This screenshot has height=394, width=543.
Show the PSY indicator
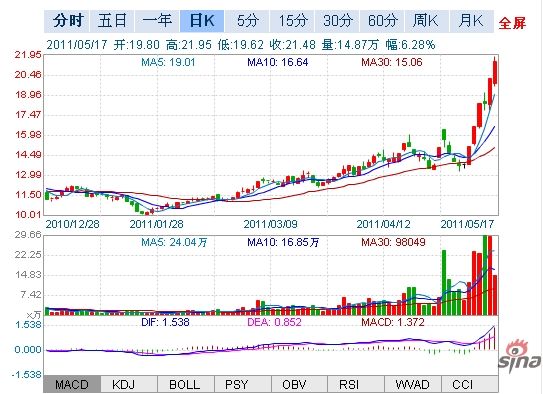click(x=242, y=384)
